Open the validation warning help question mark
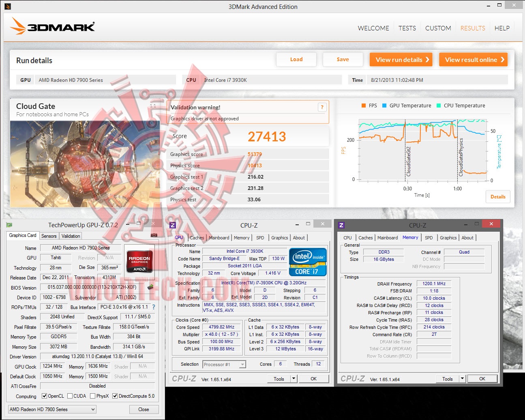Viewport: 525px width, 420px height. (322, 107)
